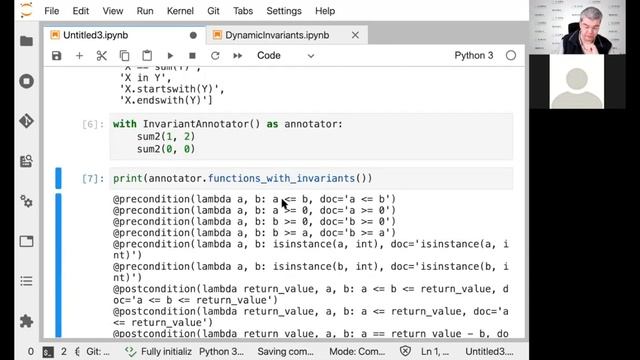Click output line with doc='a <= b'

coord(254,199)
